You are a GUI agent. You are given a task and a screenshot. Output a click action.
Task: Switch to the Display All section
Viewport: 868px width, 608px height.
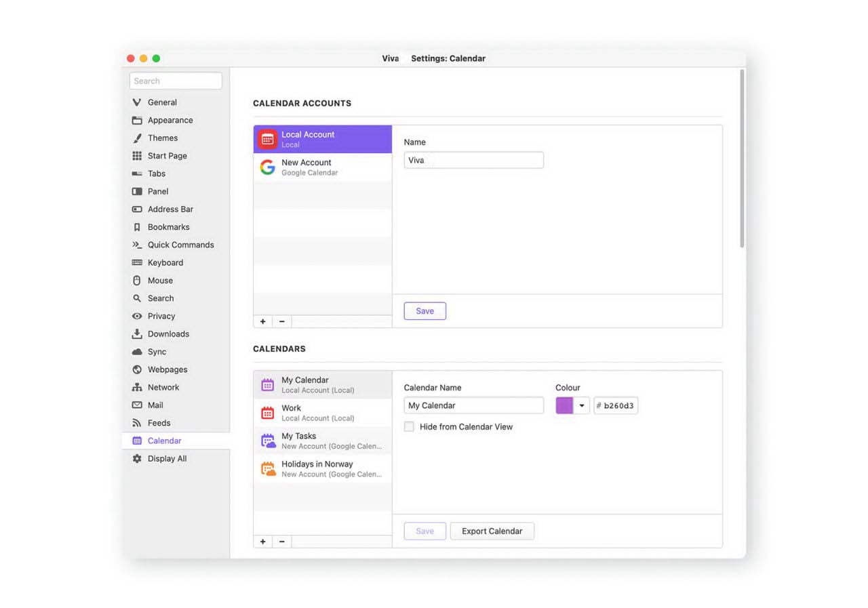[x=167, y=459]
